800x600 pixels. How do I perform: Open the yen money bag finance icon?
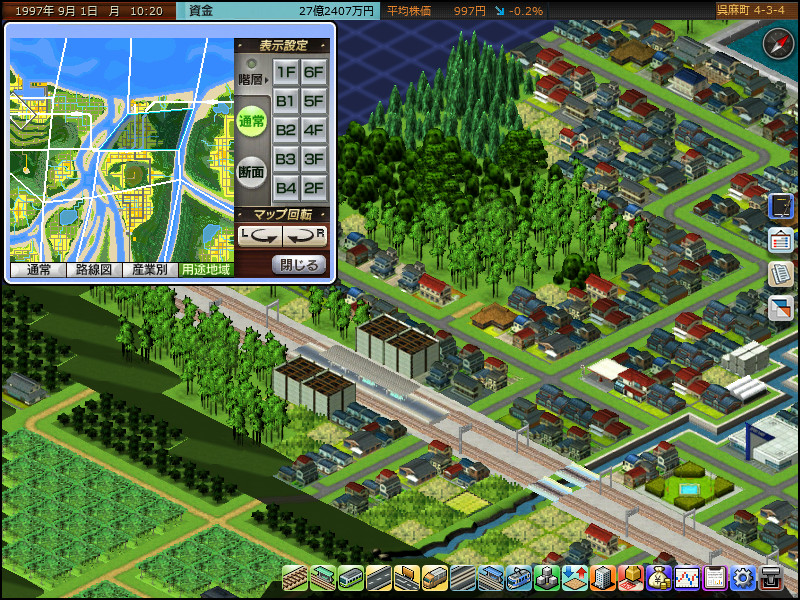(659, 578)
